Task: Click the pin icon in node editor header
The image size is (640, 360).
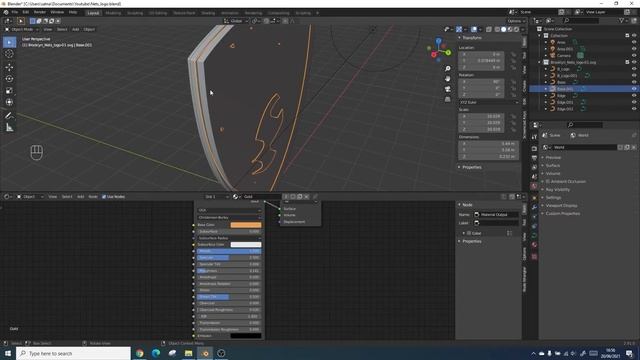Action: click(315, 197)
